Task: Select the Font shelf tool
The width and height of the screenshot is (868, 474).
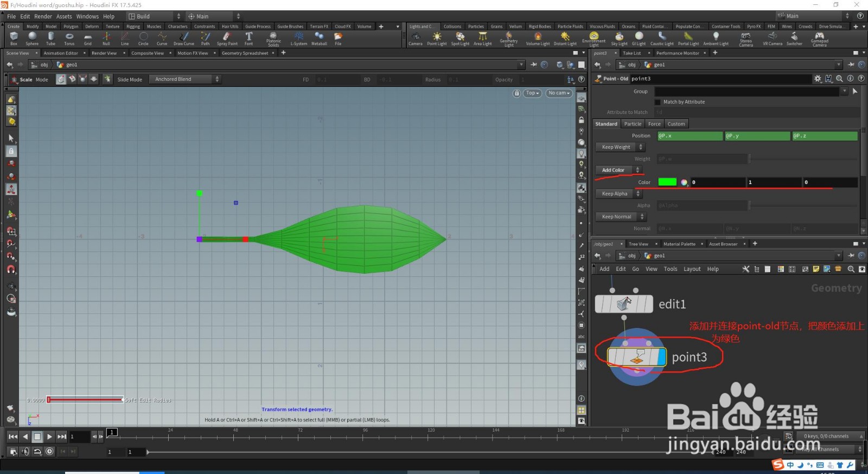Action: (248, 39)
